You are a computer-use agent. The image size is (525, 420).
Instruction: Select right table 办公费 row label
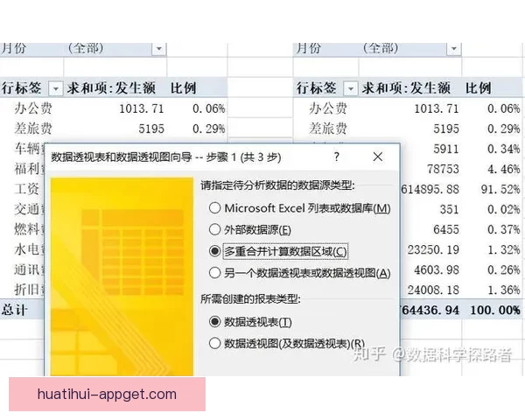pyautogui.click(x=328, y=108)
